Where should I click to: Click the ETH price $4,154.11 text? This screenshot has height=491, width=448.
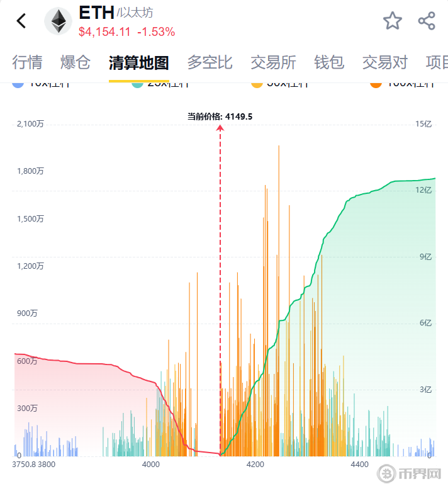[105, 31]
